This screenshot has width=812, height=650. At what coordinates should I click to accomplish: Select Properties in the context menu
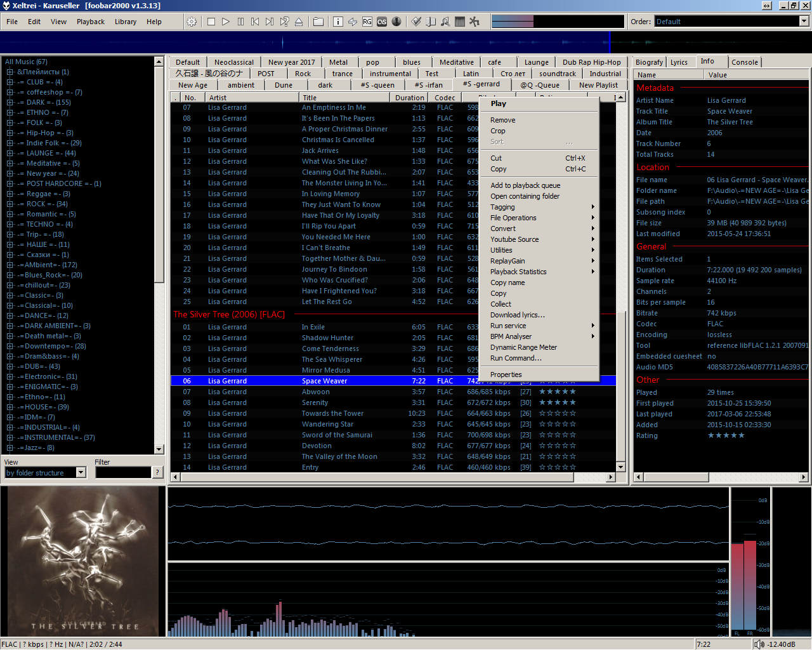click(506, 375)
